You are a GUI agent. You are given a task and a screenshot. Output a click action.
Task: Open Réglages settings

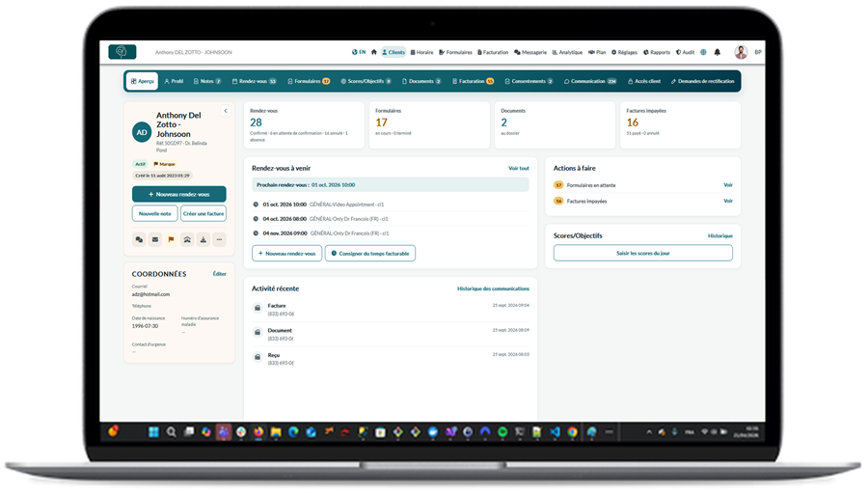624,52
